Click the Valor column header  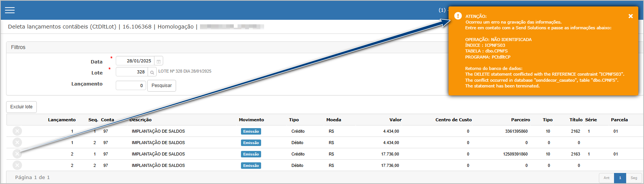tap(395, 120)
